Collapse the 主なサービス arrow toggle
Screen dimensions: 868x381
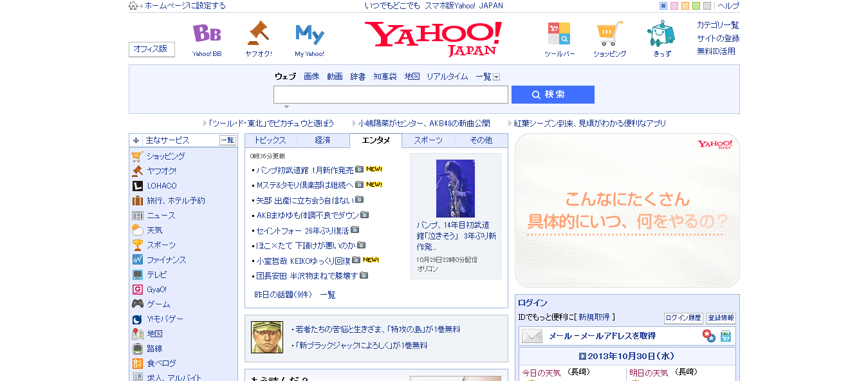click(136, 140)
